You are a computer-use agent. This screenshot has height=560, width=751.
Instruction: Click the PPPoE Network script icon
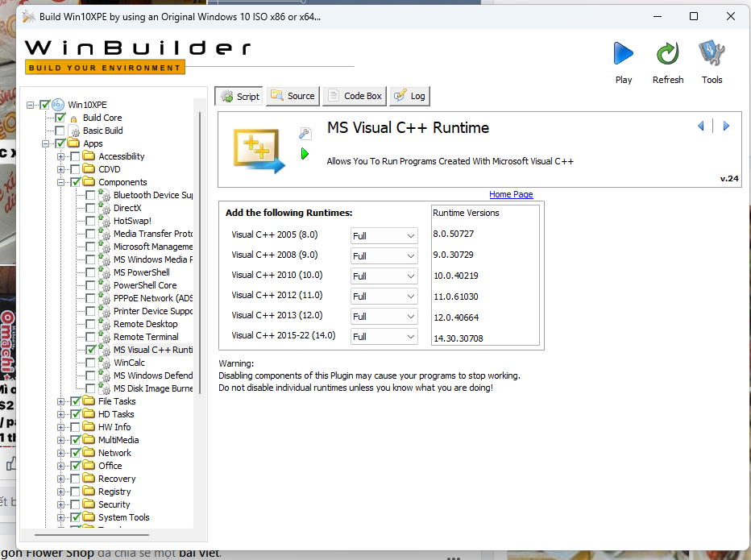(105, 298)
